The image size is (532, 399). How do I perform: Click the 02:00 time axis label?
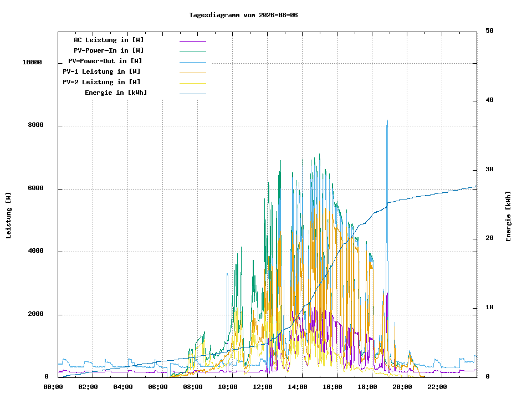point(88,387)
